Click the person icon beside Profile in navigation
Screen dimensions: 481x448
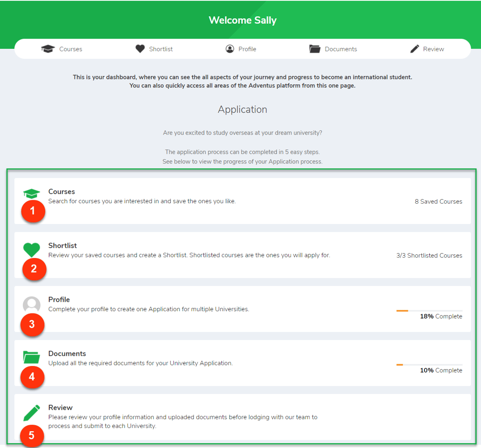[229, 48]
